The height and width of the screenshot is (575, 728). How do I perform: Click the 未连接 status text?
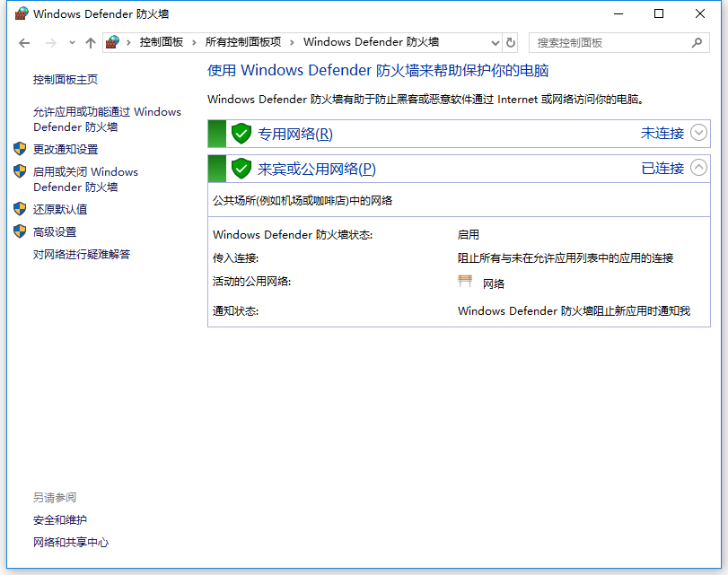pos(662,133)
